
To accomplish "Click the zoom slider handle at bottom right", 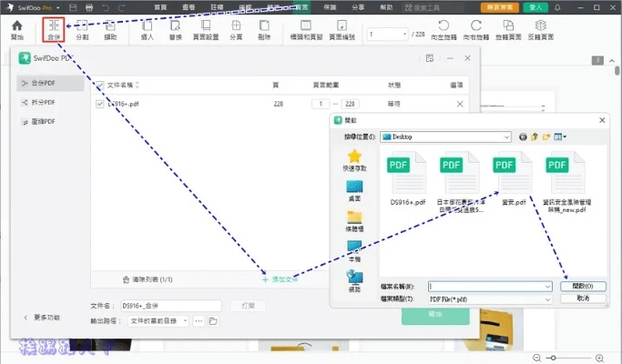I will 553,358.
